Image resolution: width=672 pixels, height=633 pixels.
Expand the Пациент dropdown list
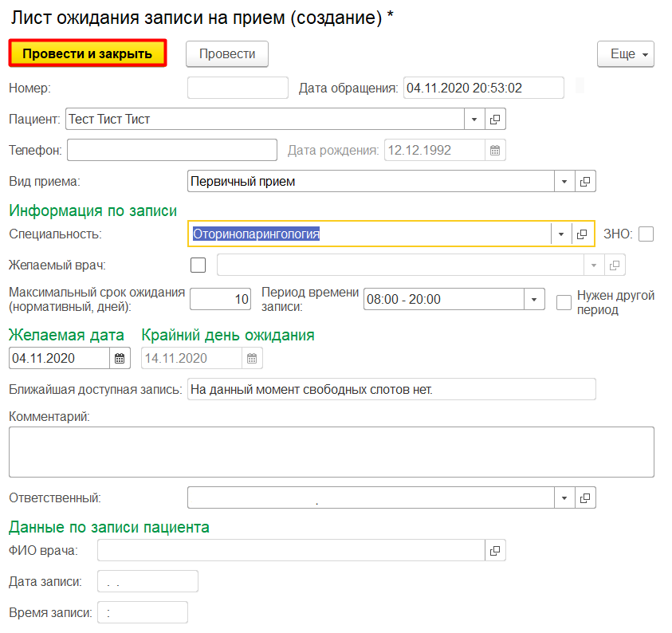click(x=474, y=120)
